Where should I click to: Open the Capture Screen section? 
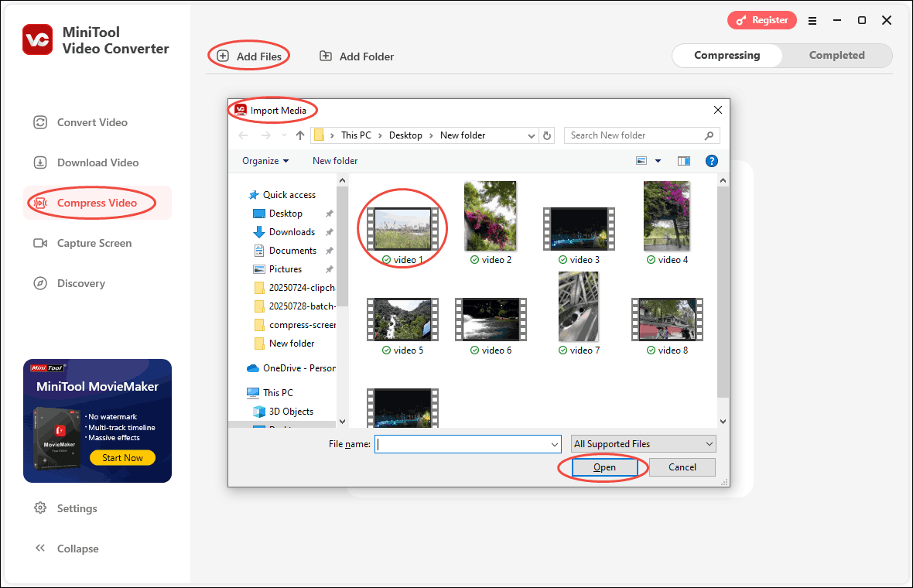pyautogui.click(x=83, y=243)
